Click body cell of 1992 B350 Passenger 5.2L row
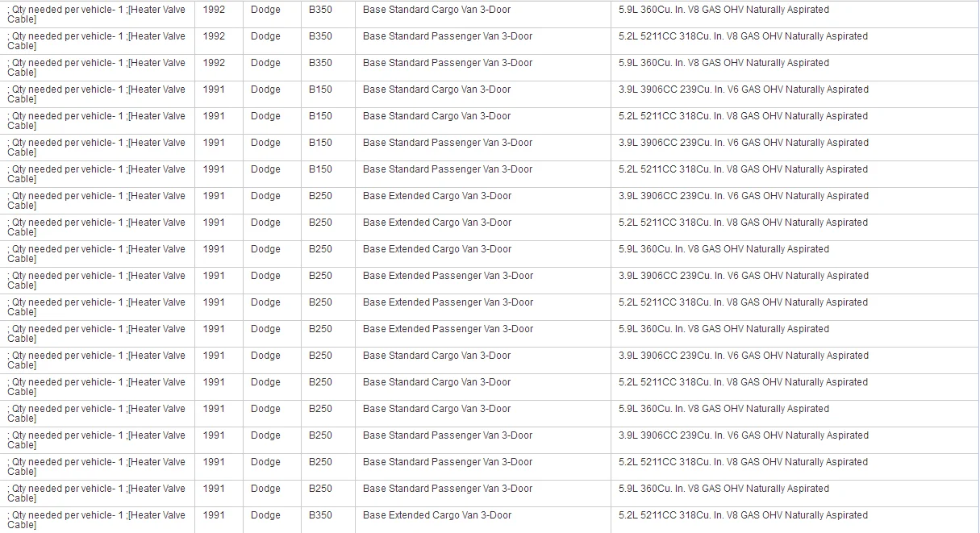This screenshot has height=533, width=980. pyautogui.click(x=482, y=41)
